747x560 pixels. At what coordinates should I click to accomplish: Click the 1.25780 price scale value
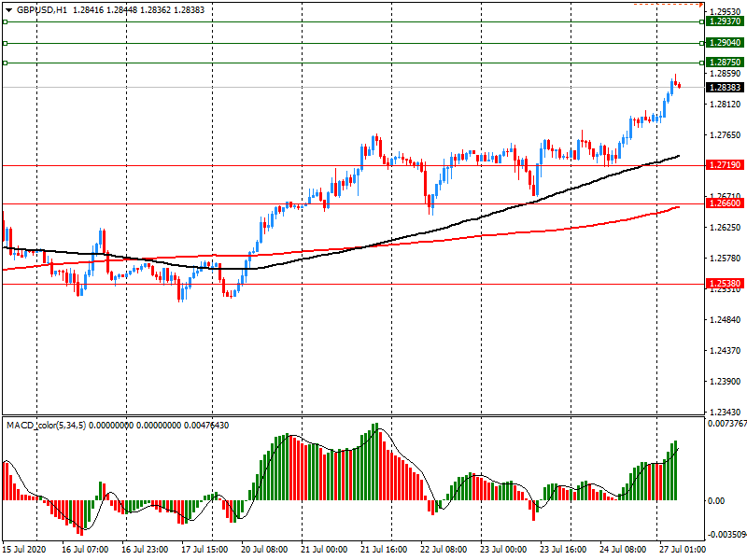tap(726, 259)
